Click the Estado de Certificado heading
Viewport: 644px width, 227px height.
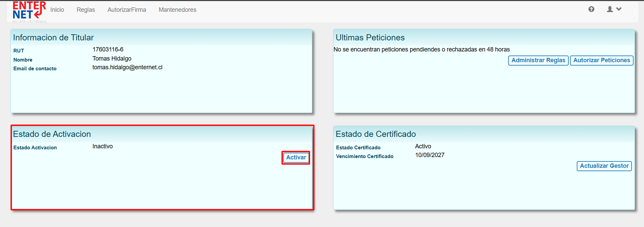(x=376, y=134)
